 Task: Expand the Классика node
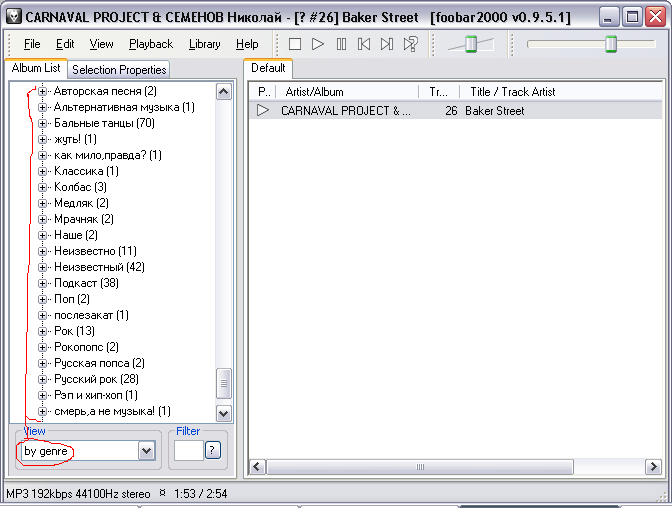[x=42, y=171]
